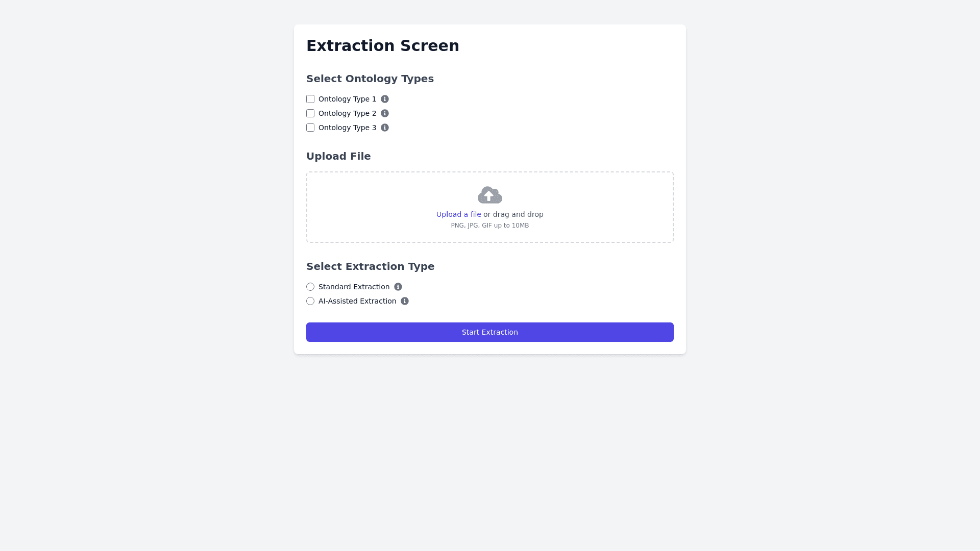Image resolution: width=980 pixels, height=551 pixels.
Task: Check the Ontology Type 3 checkbox
Action: coord(310,128)
